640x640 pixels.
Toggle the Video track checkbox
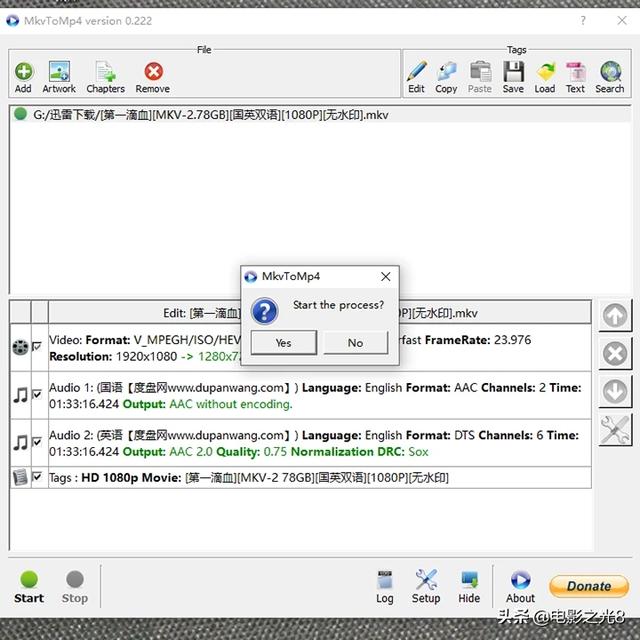tap(37, 347)
